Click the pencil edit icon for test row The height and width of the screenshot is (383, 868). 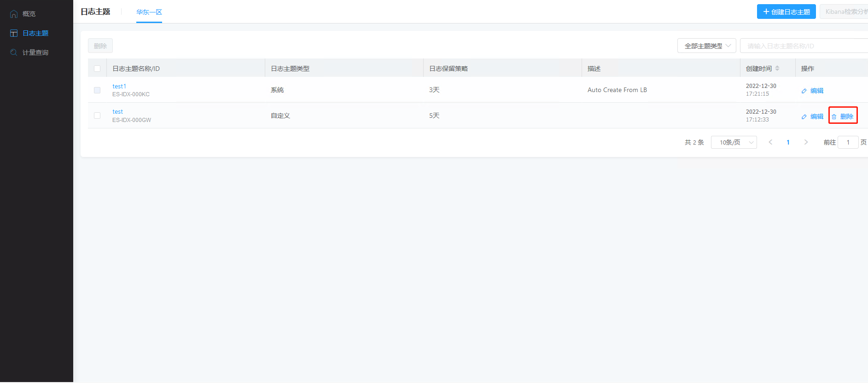coord(804,117)
